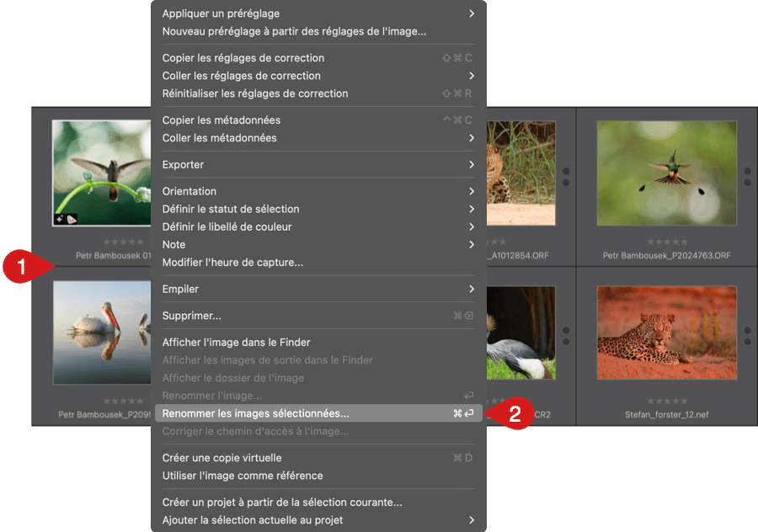Image resolution: width=758 pixels, height=532 pixels.
Task: Click Corriger le chemin d'accès à l'image
Action: click(318, 432)
